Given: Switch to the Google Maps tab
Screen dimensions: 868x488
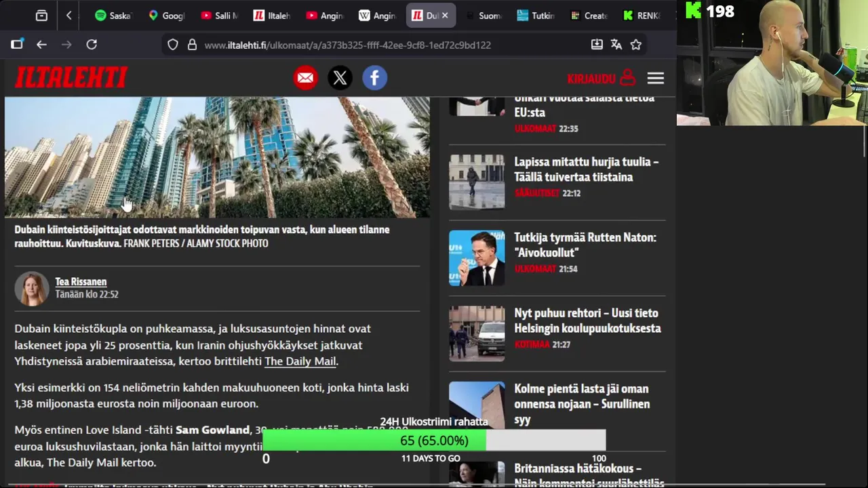Looking at the screenshot, I should (x=166, y=16).
